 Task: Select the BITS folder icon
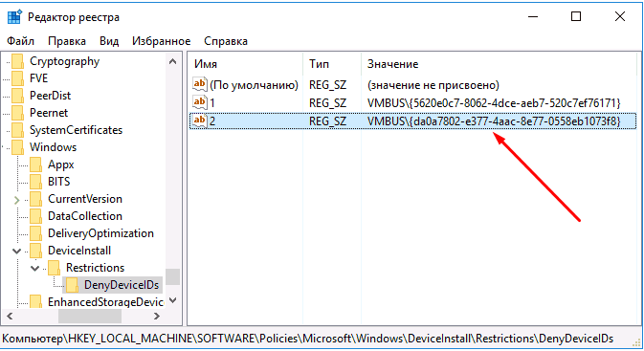(35, 182)
